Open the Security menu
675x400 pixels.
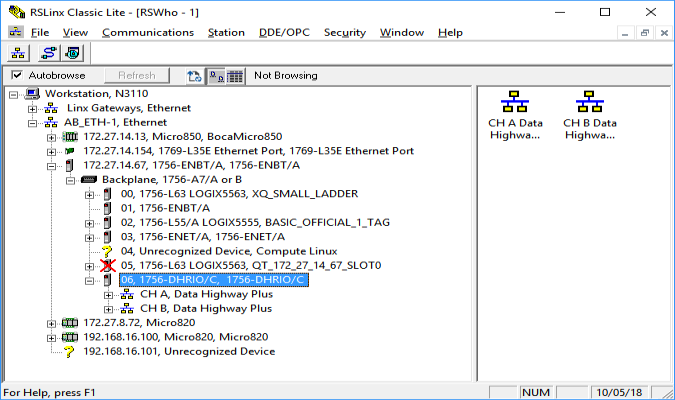345,33
